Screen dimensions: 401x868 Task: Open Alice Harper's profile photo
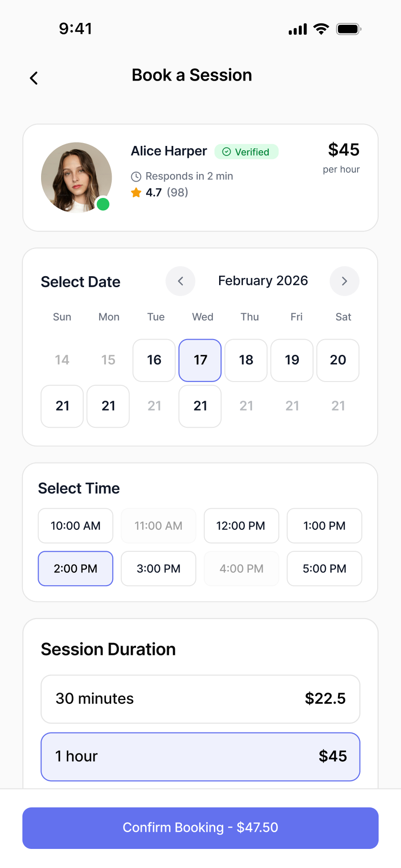point(76,177)
